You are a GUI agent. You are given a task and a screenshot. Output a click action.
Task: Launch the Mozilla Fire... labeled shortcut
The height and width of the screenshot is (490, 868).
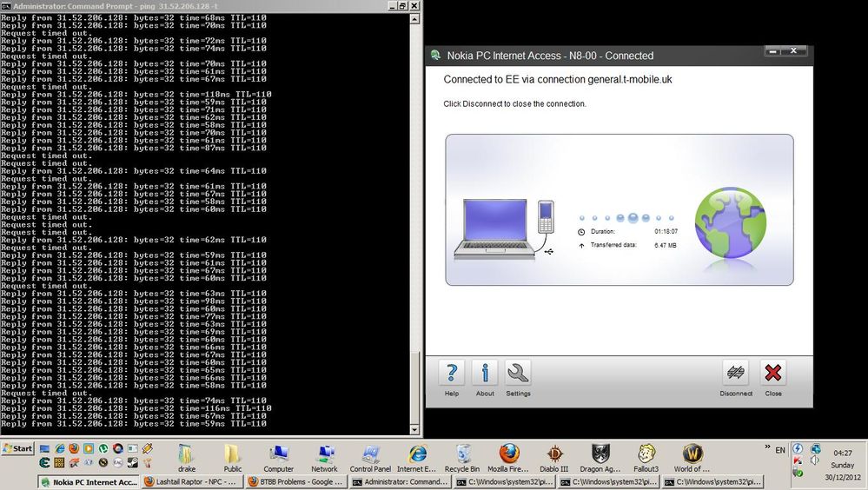(508, 459)
